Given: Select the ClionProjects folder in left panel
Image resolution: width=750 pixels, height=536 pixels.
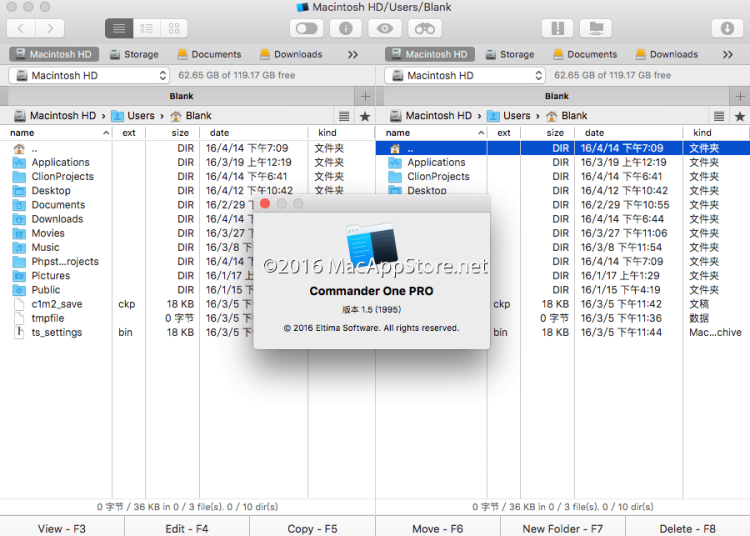Looking at the screenshot, I should point(62,176).
